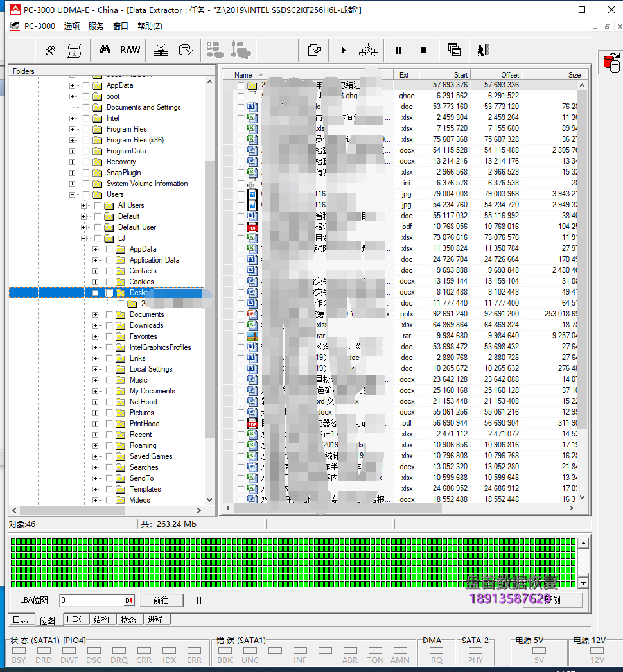
Task: Expand the Roaming folder node
Action: click(x=95, y=445)
